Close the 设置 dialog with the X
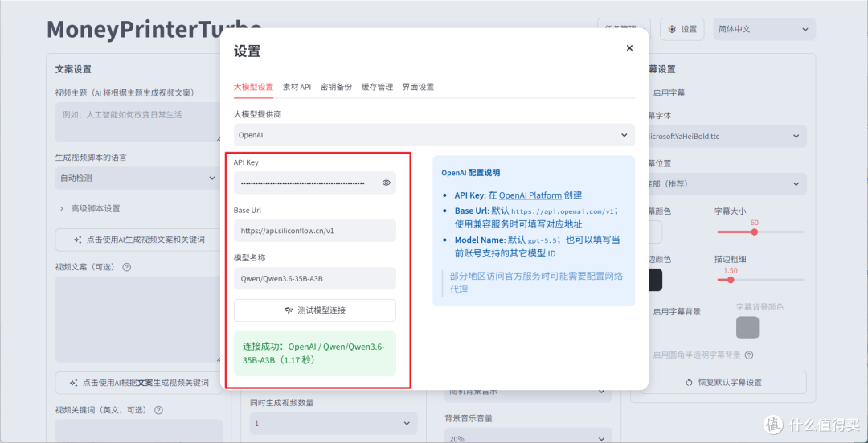 click(x=629, y=48)
